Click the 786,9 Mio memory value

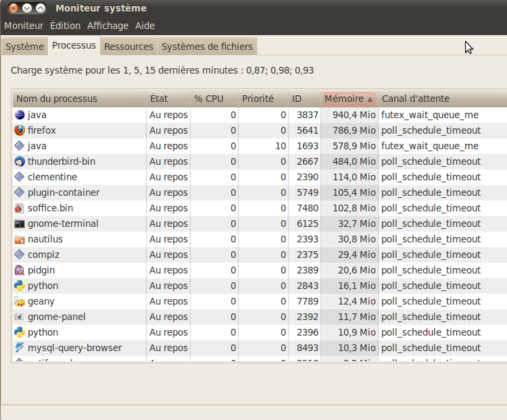click(x=354, y=130)
